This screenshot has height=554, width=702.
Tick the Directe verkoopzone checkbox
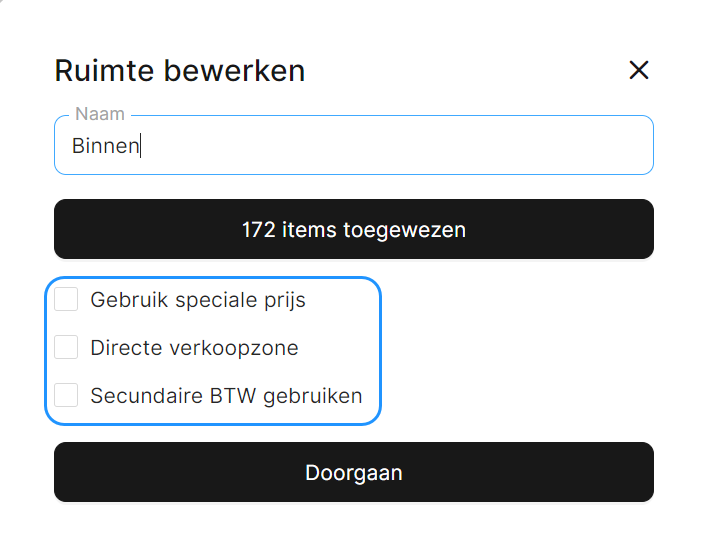(67, 347)
